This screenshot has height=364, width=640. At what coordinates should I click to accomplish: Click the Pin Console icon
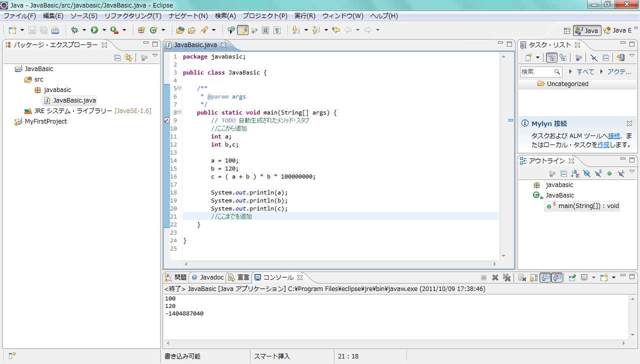pos(572,277)
